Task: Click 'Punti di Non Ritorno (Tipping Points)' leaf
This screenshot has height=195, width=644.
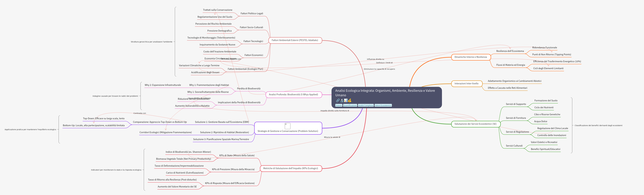Action: [551, 55]
